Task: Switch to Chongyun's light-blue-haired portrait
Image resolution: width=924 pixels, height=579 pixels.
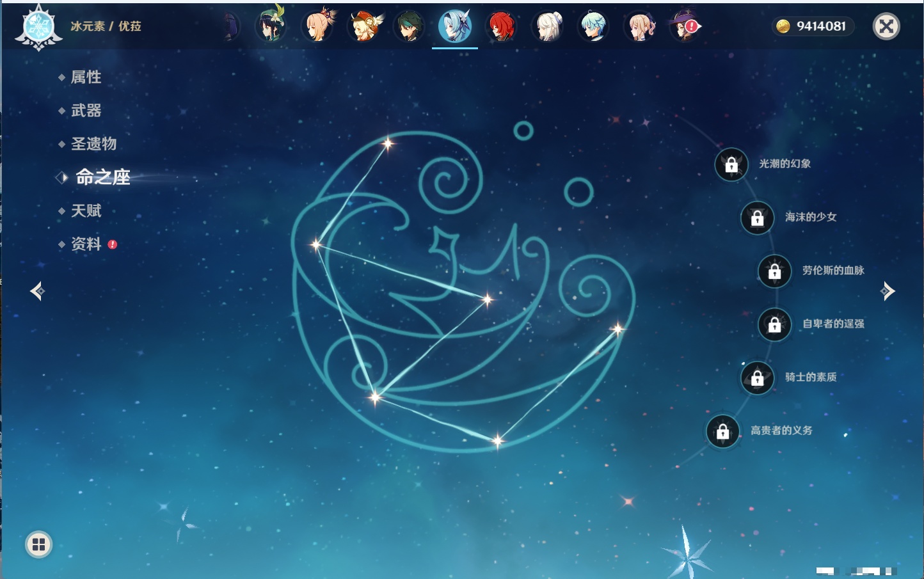Action: [x=593, y=26]
